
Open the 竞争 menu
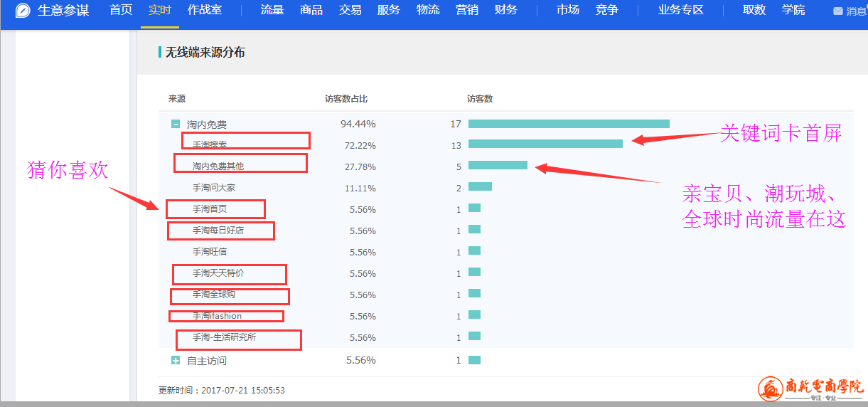pos(606,10)
